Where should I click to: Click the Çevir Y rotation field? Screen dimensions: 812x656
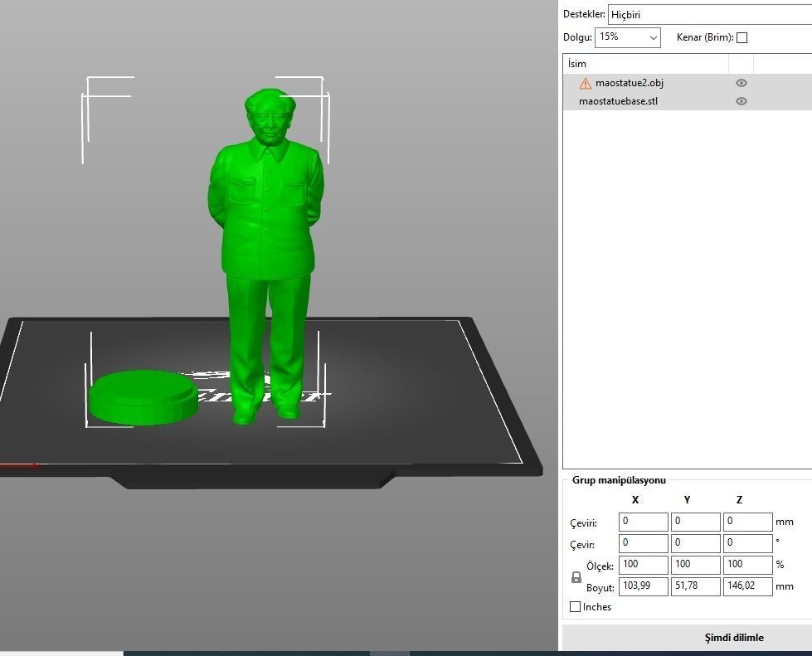(696, 543)
